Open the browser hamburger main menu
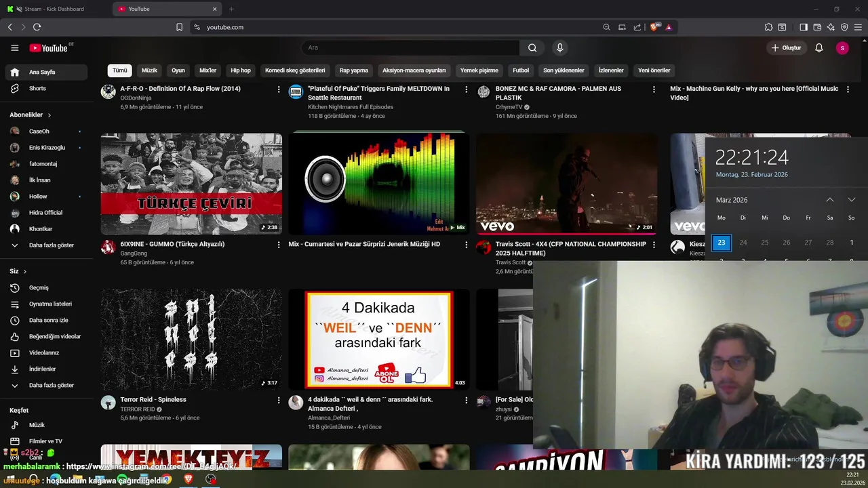 pyautogui.click(x=858, y=27)
